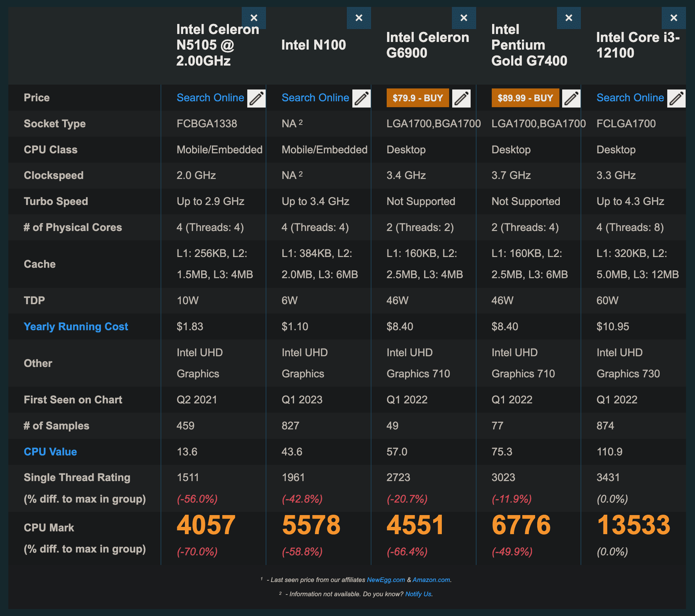695x616 pixels.
Task: Click the 4 (Threads: 8) cores value
Action: pyautogui.click(x=630, y=228)
